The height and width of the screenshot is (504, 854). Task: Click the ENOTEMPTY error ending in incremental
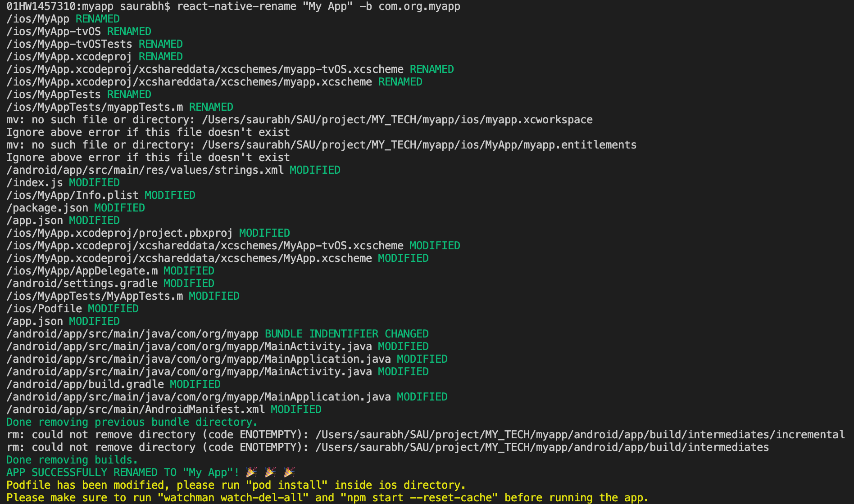(x=426, y=435)
